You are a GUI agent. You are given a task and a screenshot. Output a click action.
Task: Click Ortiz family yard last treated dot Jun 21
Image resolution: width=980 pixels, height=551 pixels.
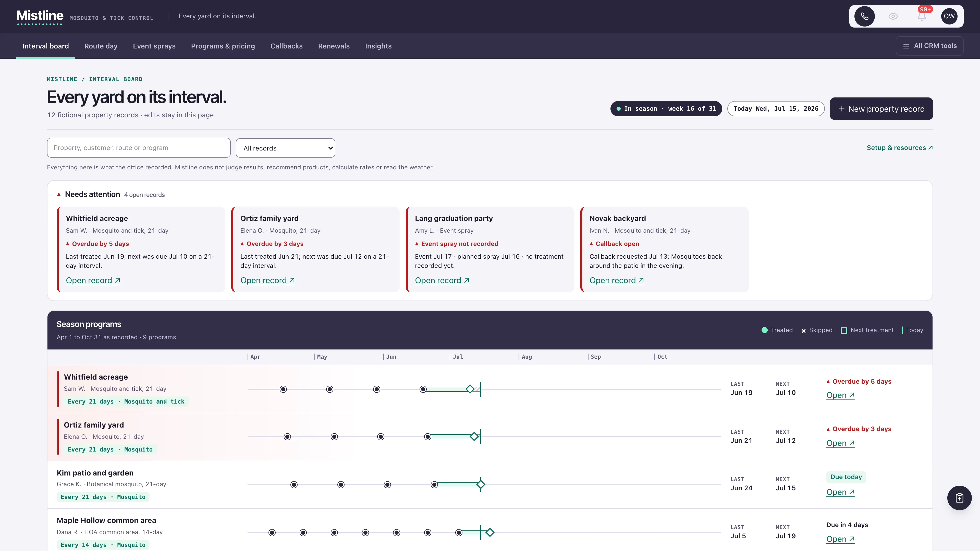428,436
